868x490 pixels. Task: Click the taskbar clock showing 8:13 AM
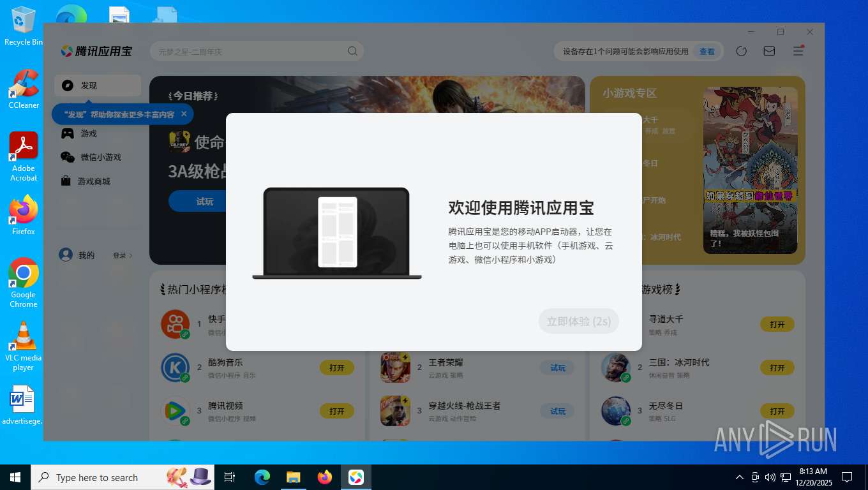coord(813,477)
